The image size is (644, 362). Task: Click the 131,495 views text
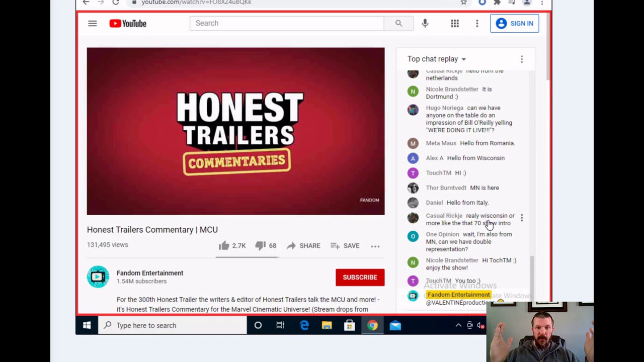pyautogui.click(x=108, y=245)
